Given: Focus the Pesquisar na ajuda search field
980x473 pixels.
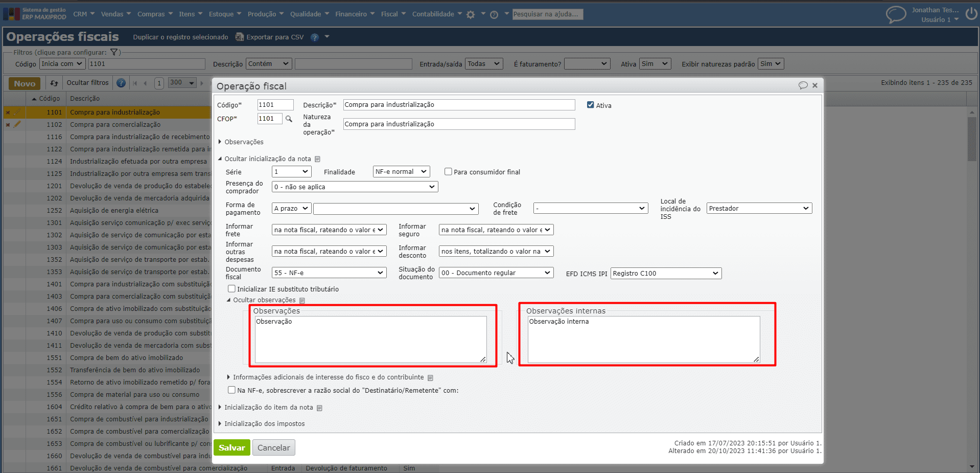Looking at the screenshot, I should click(x=547, y=14).
